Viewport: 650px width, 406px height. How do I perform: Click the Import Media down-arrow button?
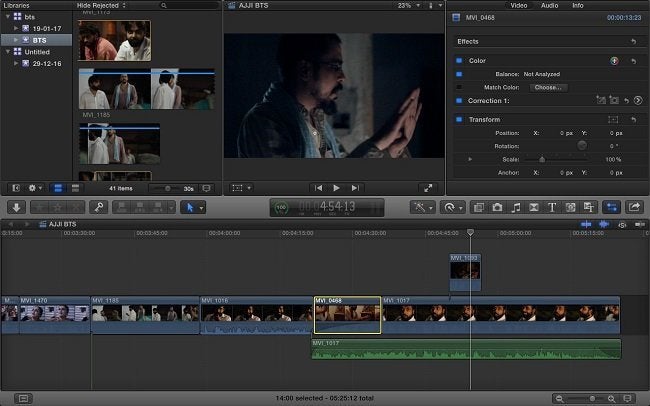pyautogui.click(x=17, y=207)
